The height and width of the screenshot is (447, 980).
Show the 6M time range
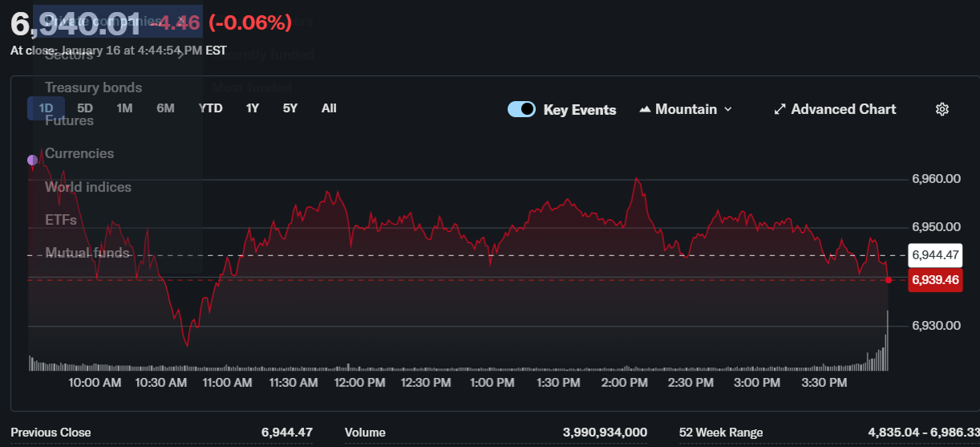[165, 108]
